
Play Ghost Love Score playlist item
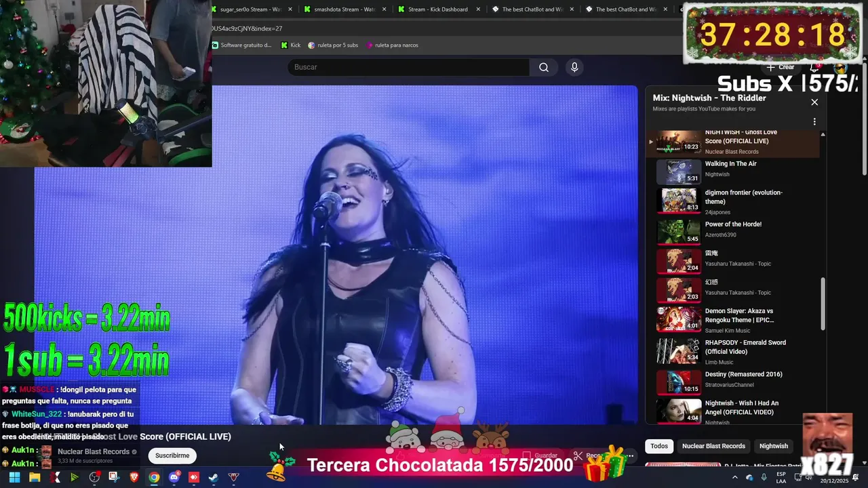[x=732, y=142]
